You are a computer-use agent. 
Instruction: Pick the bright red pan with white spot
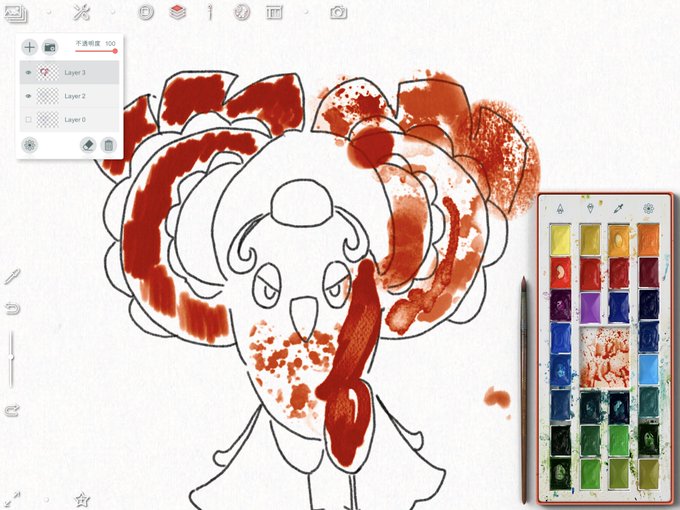[560, 273]
